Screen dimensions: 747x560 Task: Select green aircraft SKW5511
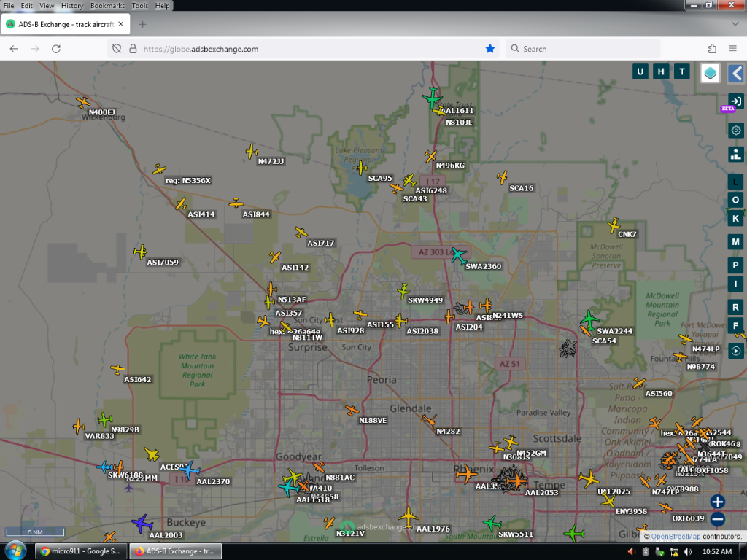[x=492, y=524]
